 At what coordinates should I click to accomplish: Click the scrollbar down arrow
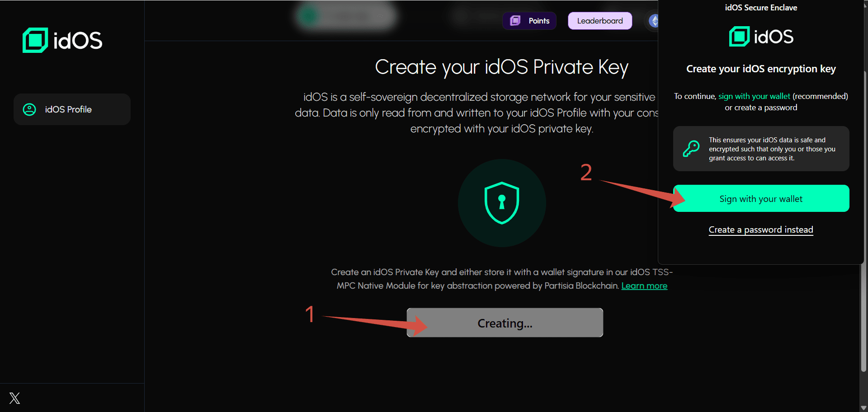863,407
